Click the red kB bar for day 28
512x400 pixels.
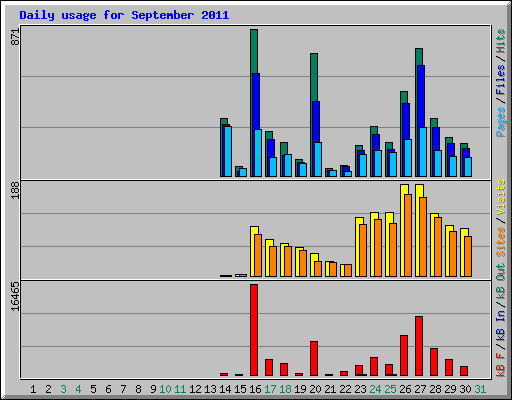[x=434, y=362]
